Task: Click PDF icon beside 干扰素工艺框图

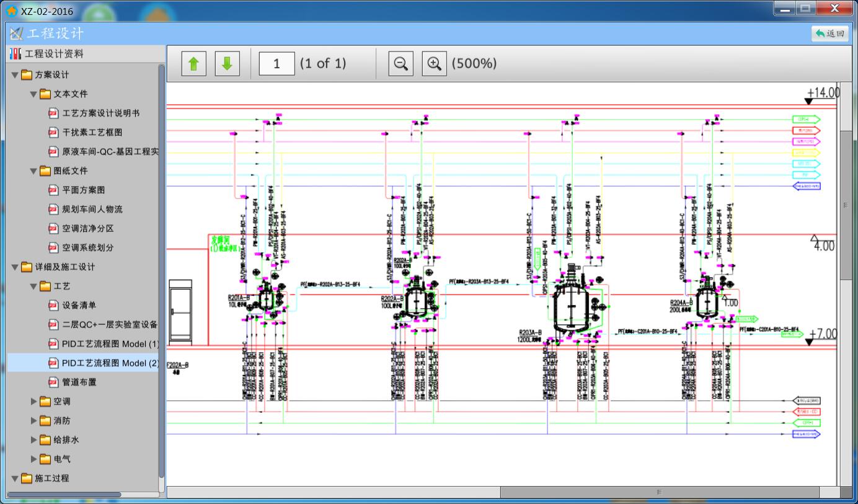Action: pos(53,133)
